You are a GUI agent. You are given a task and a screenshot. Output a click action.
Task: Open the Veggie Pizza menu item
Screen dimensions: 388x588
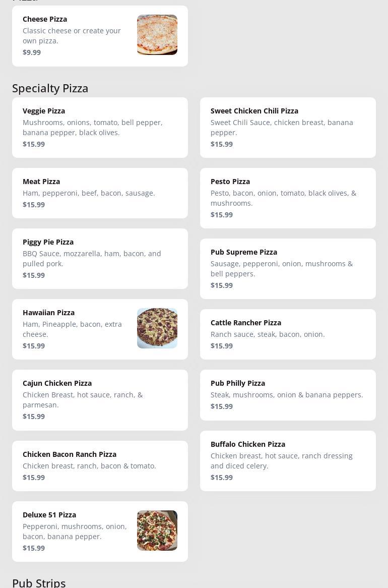pyautogui.click(x=100, y=127)
